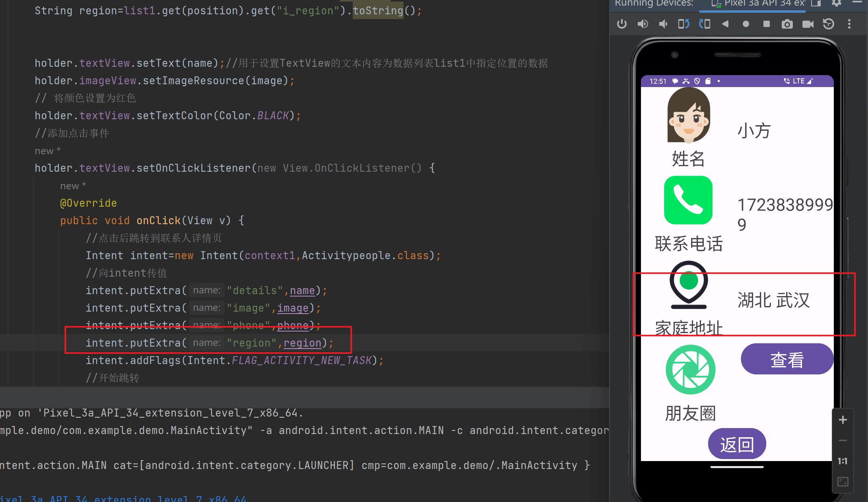Tap the 查看 button in the app
This screenshot has height=502, width=868.
click(x=787, y=359)
